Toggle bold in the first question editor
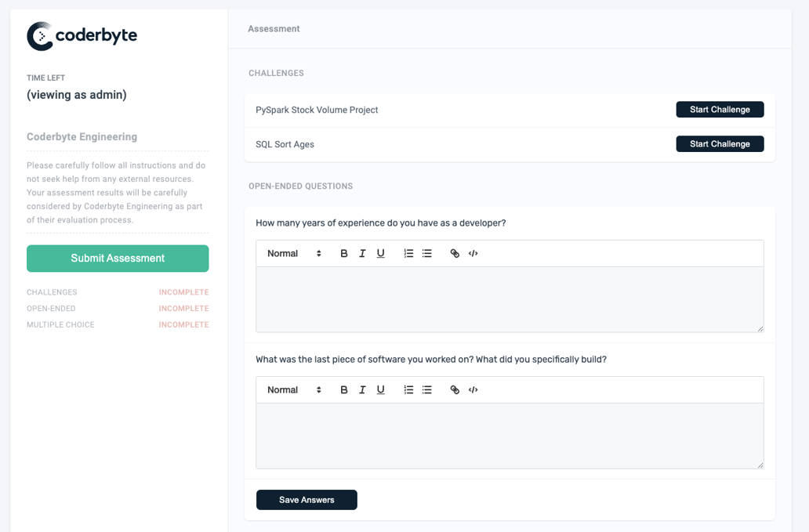The height and width of the screenshot is (532, 809). pyautogui.click(x=344, y=254)
